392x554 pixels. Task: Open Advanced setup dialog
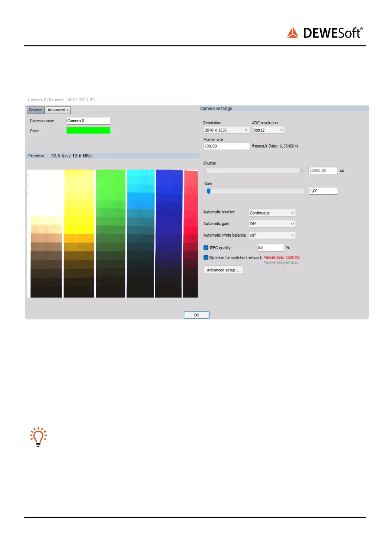pos(223,270)
